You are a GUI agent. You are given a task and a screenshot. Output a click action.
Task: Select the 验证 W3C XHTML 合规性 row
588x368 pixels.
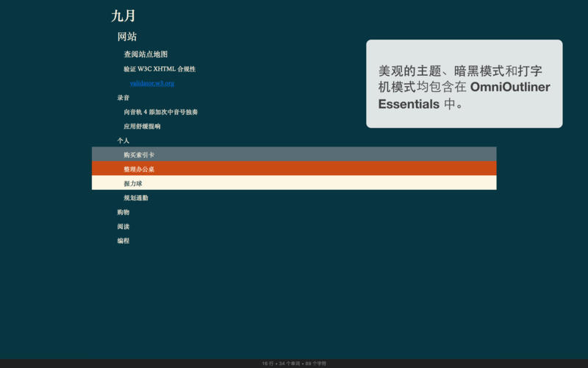pyautogui.click(x=159, y=69)
